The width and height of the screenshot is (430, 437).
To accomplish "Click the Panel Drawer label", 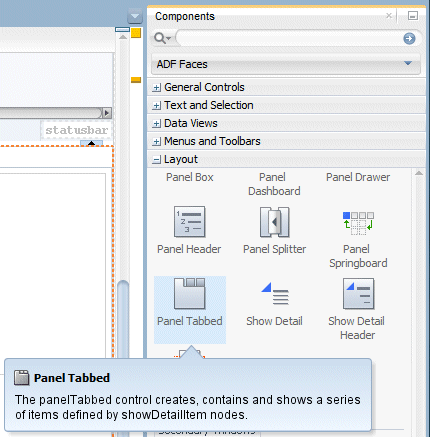I will 358,177.
